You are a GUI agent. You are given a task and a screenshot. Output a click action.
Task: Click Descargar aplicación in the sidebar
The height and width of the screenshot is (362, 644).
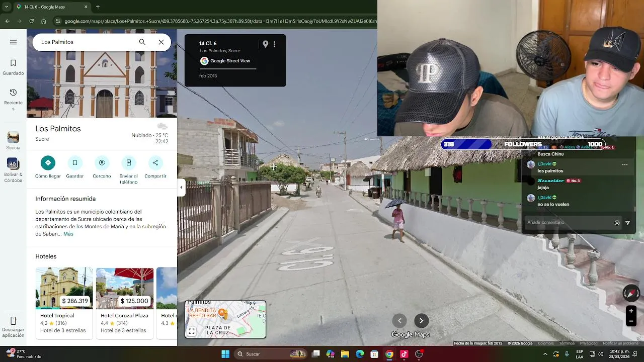(x=13, y=327)
